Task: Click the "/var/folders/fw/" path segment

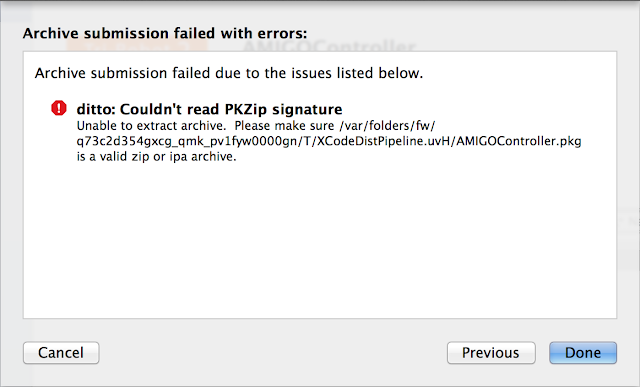Action: (x=387, y=126)
